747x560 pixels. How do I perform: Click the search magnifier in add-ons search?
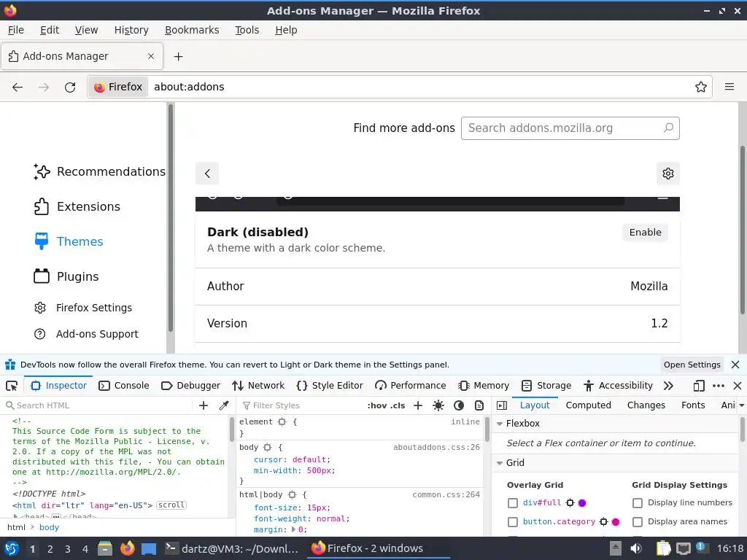pos(668,128)
